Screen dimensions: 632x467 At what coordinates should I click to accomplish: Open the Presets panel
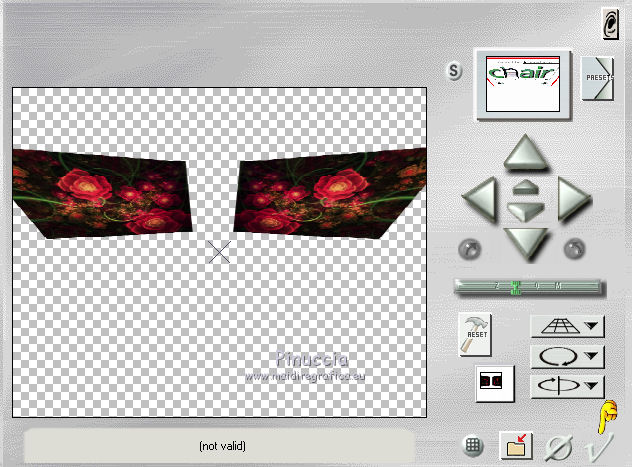(597, 78)
